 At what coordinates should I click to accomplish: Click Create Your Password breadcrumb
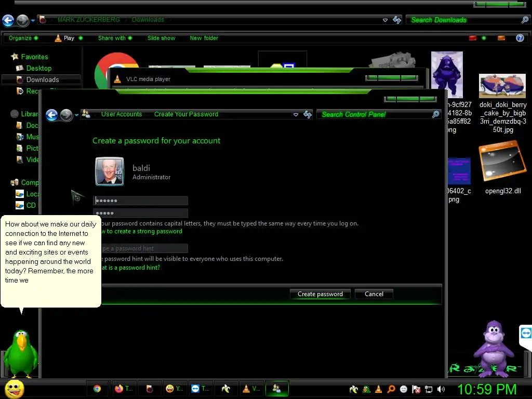pos(186,114)
